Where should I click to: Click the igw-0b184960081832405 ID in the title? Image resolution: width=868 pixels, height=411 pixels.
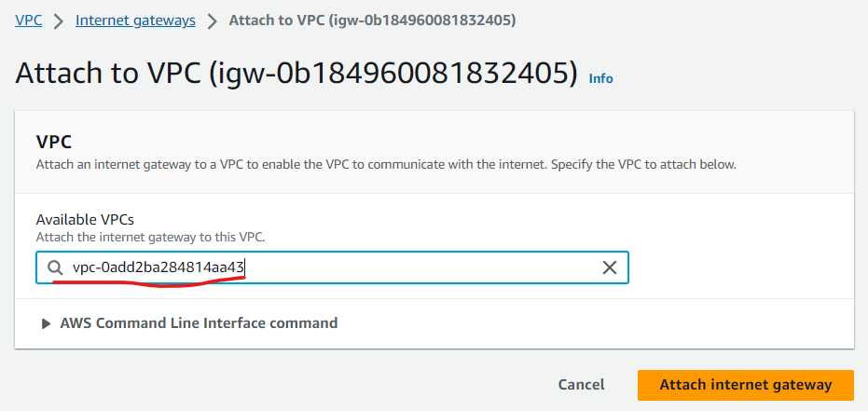coord(393,74)
